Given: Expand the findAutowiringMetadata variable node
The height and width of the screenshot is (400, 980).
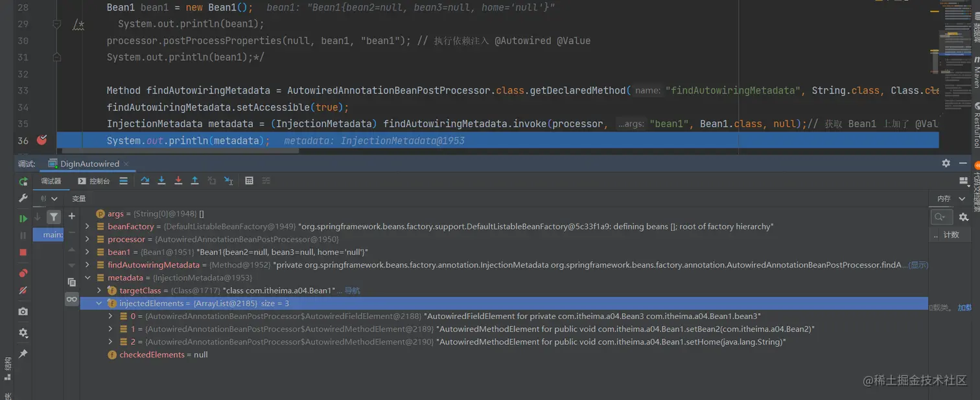Looking at the screenshot, I should tap(87, 265).
